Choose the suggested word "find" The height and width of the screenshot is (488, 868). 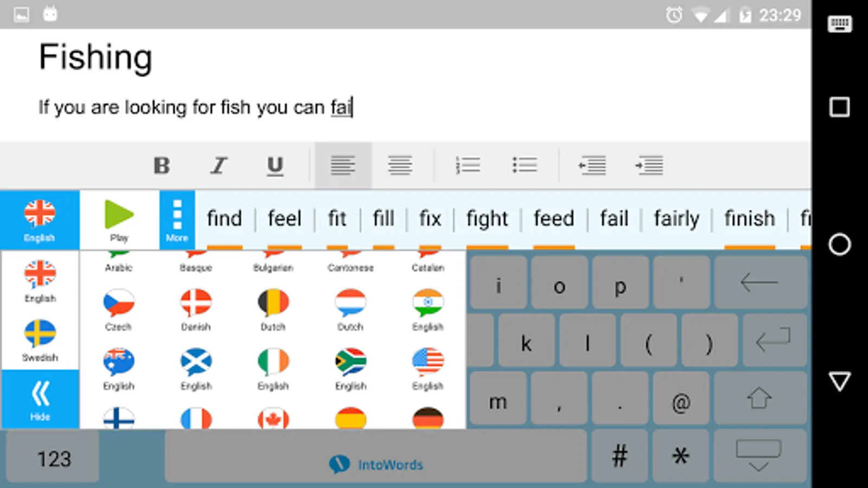point(224,219)
